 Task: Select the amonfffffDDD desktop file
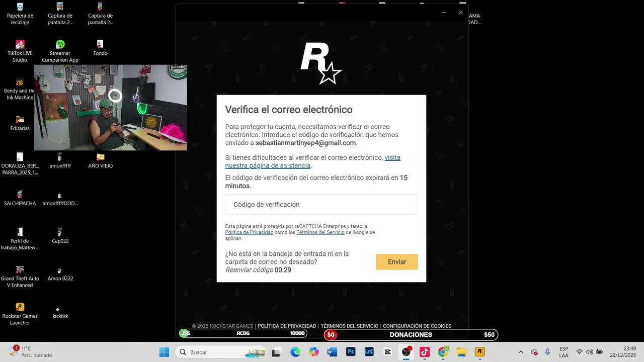pos(60,198)
